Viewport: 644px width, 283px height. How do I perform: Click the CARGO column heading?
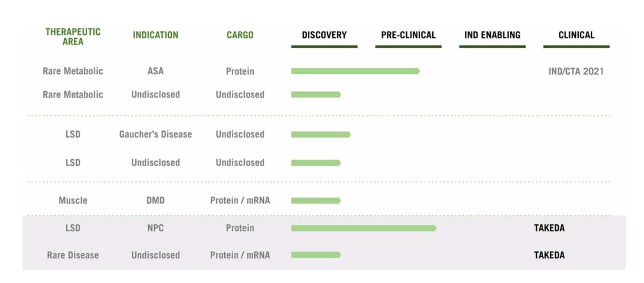click(240, 35)
